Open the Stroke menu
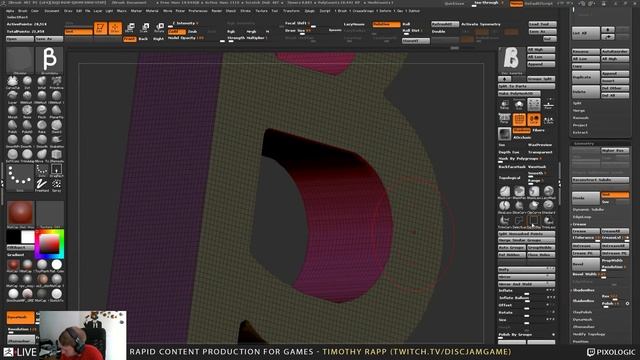640x360 pixels. click(x=245, y=11)
